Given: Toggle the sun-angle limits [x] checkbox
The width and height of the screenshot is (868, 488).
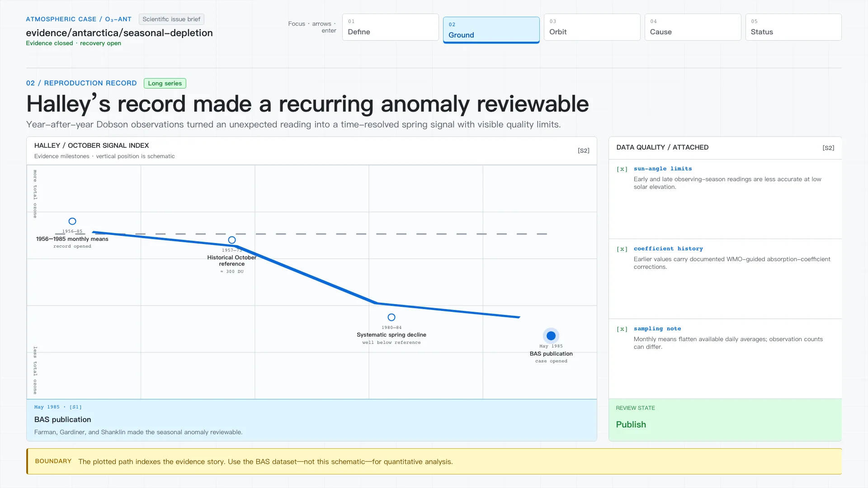Looking at the screenshot, I should [622, 169].
